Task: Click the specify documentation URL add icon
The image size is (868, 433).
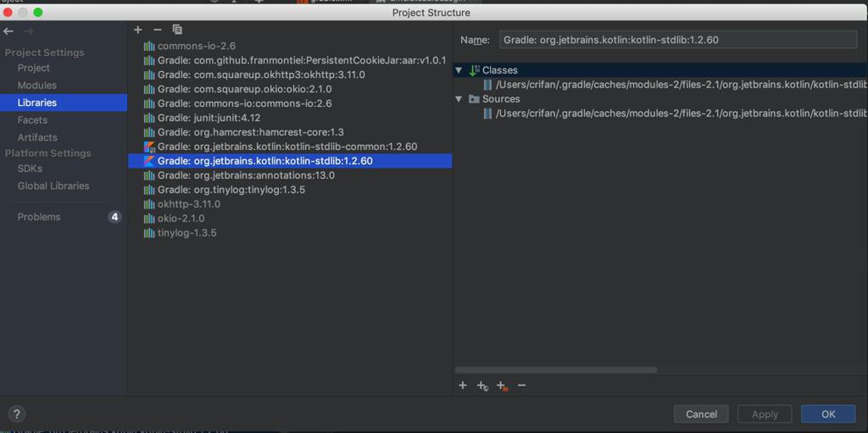Action: point(482,386)
